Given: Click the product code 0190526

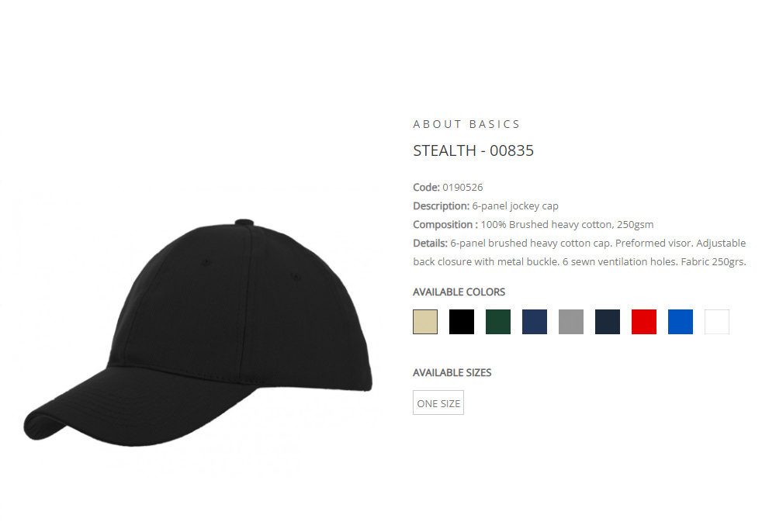Looking at the screenshot, I should pos(462,188).
